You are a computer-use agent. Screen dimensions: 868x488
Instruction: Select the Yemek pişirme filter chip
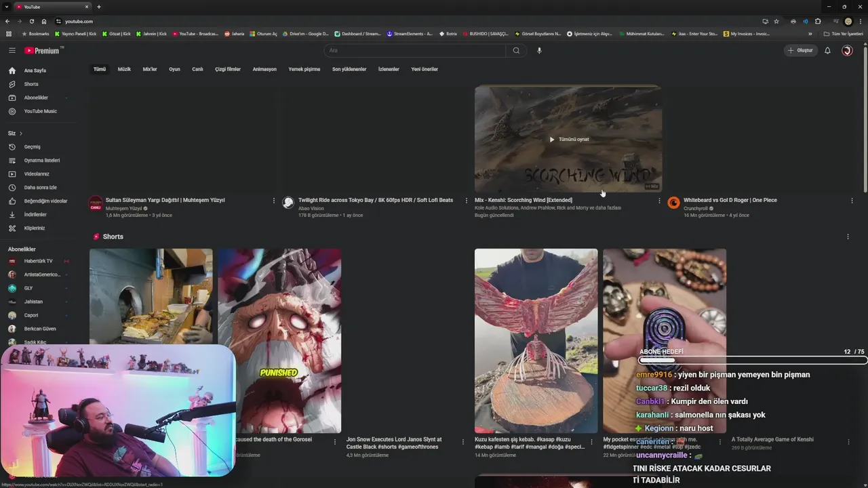[304, 69]
